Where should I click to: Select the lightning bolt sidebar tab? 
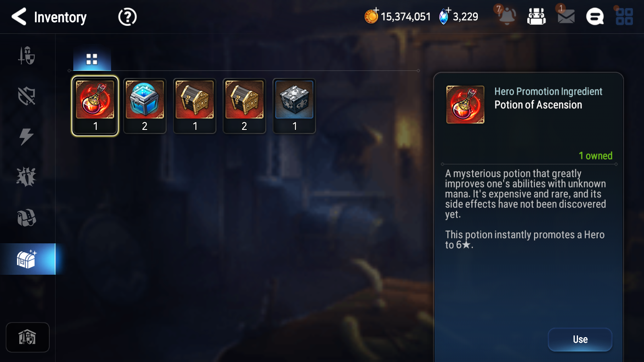pos(27,136)
